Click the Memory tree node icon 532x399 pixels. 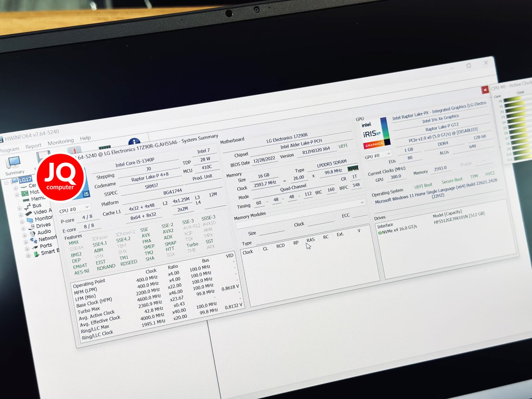point(26,200)
